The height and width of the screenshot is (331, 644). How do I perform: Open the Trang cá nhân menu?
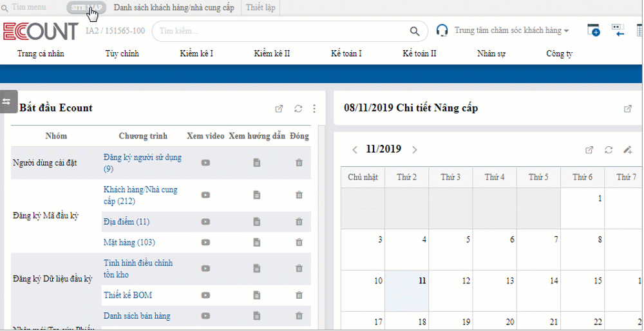pos(41,54)
